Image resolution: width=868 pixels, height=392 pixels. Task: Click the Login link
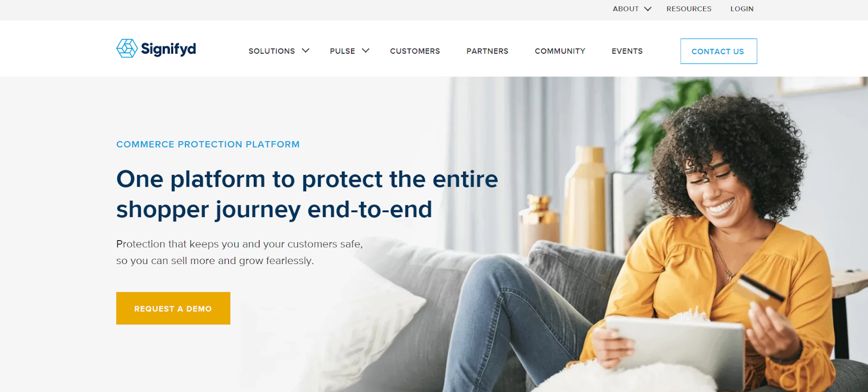(x=742, y=9)
